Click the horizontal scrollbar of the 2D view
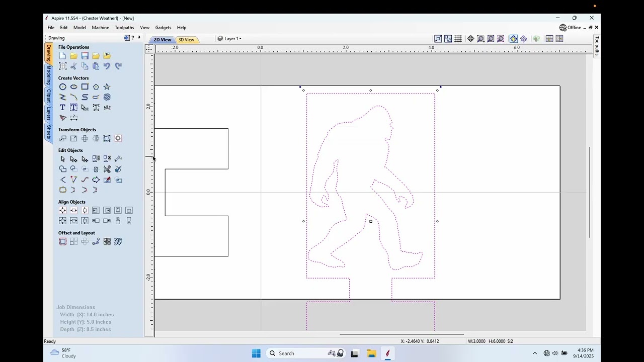Screen dimensions: 644x362 (x=401, y=334)
